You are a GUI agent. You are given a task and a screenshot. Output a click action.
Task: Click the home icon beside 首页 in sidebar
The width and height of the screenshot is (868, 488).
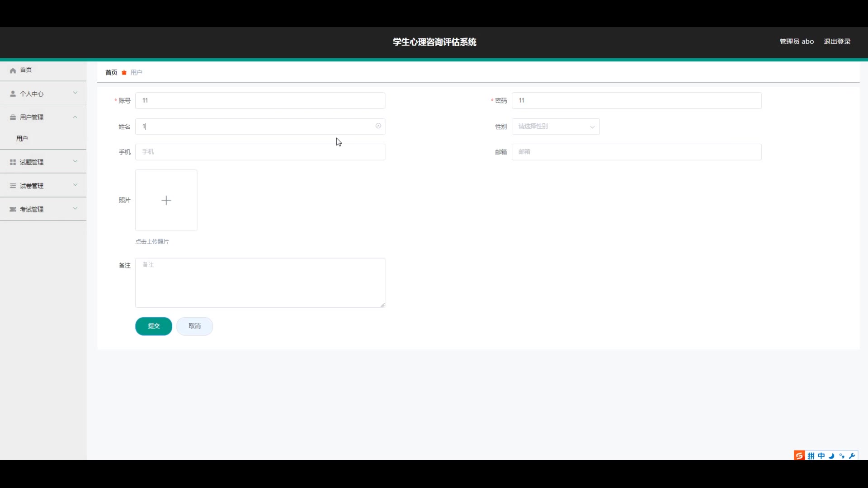click(x=13, y=70)
